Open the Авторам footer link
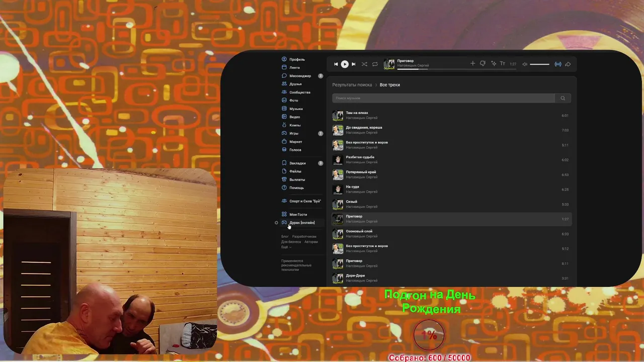644x362 pixels. 311,242
